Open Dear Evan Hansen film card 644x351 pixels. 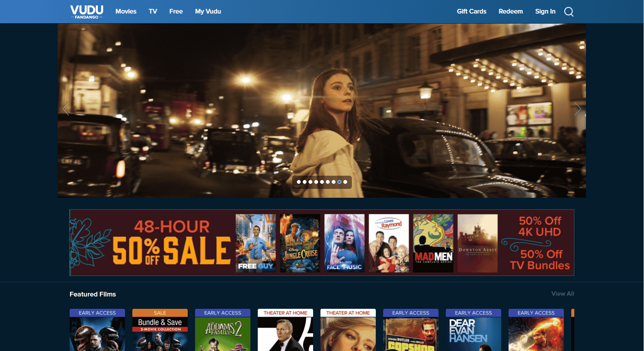(473, 330)
